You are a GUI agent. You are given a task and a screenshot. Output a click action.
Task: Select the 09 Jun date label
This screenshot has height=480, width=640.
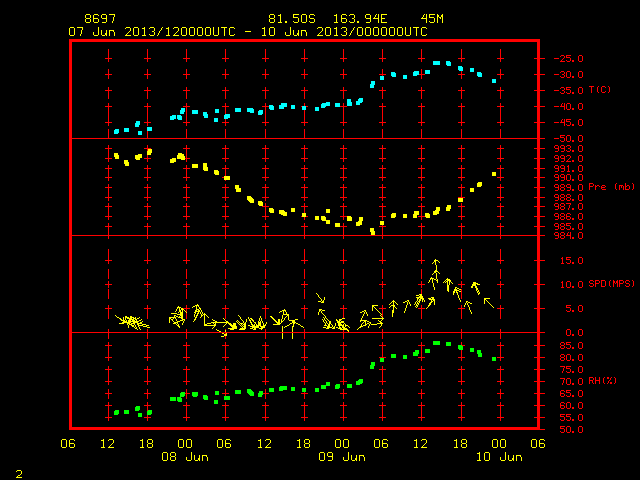342,457
